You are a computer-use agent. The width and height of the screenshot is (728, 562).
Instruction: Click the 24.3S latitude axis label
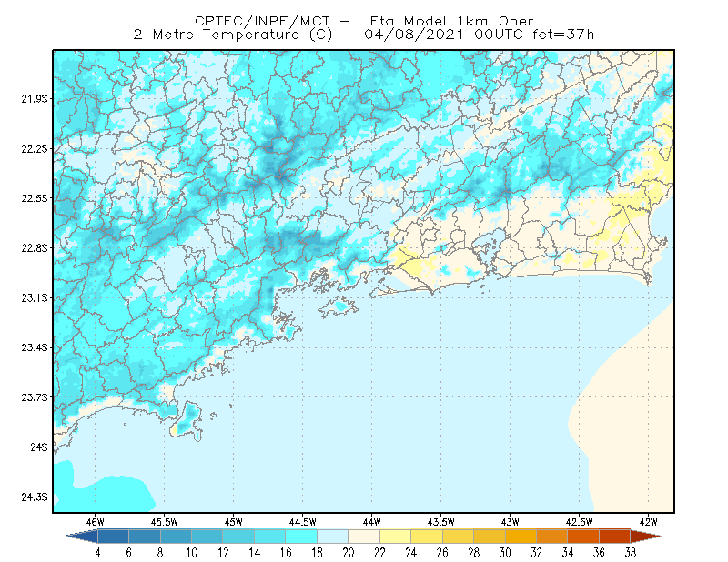(35, 497)
